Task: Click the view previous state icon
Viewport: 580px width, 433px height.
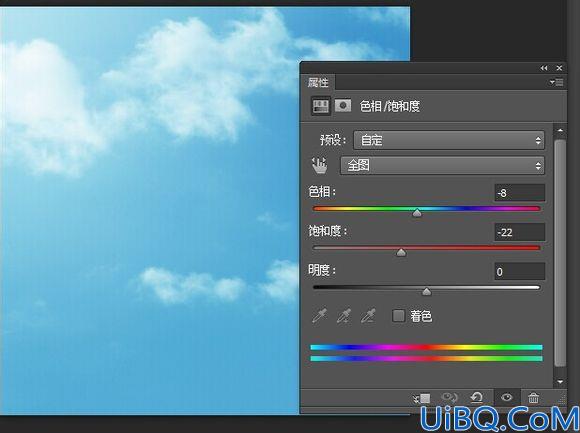Action: coord(449,398)
